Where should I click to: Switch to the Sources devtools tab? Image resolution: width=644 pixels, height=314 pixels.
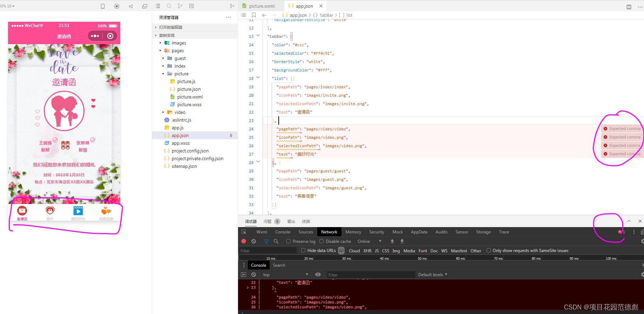tap(306, 232)
